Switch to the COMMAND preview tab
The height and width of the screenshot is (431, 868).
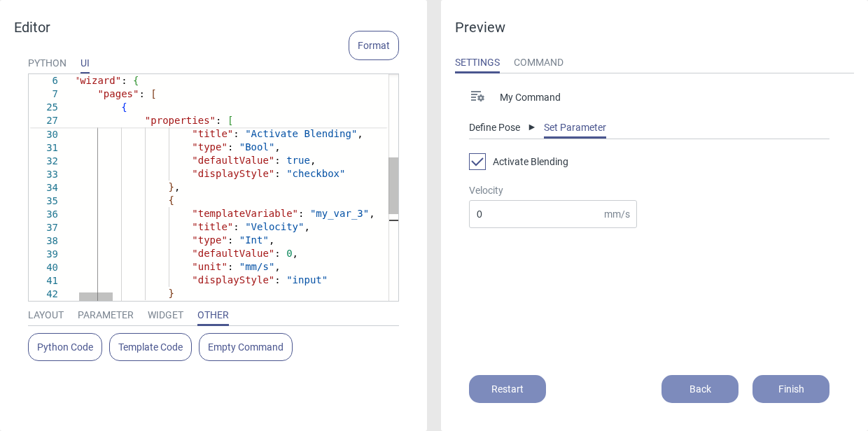coord(538,62)
